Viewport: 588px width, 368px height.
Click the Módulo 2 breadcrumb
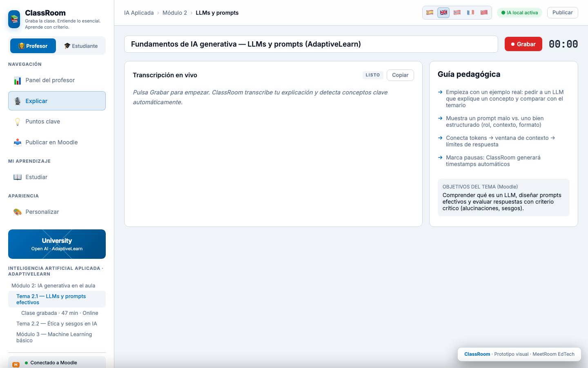[x=175, y=13]
